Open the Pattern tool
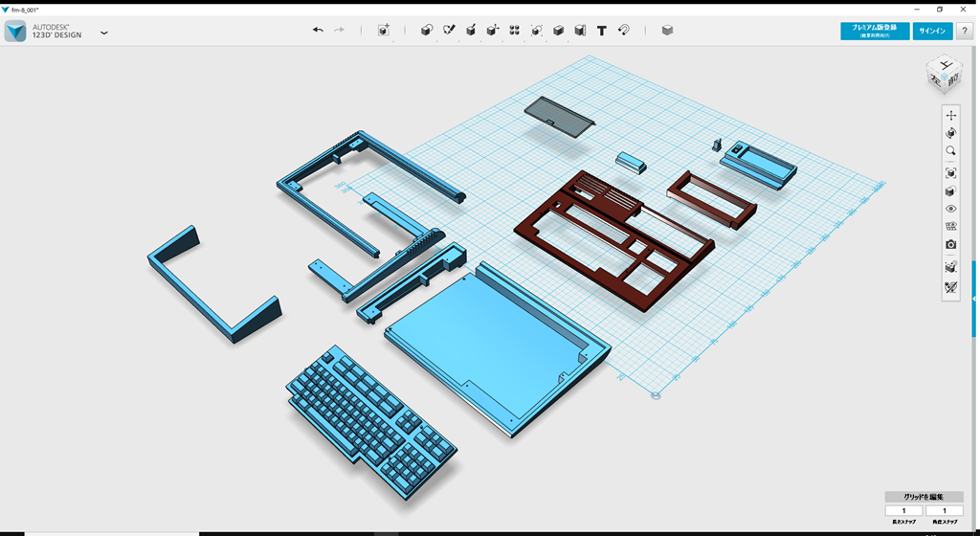This screenshot has height=536, width=980. 515,31
